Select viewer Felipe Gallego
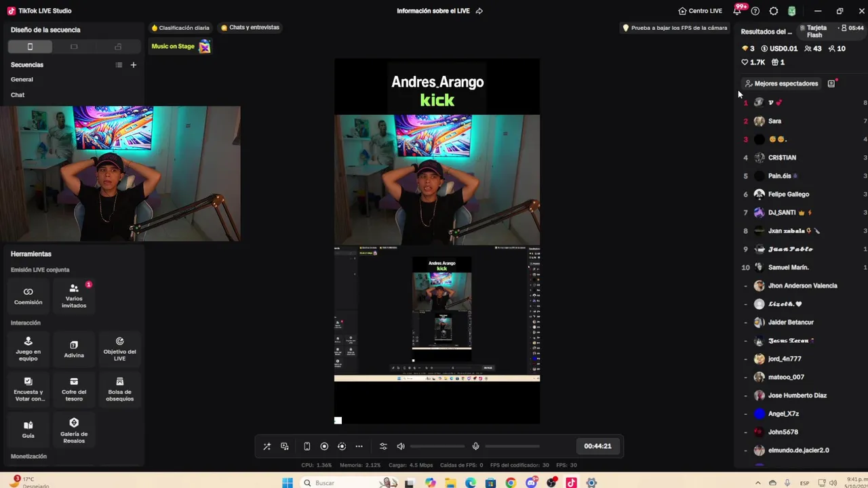The height and width of the screenshot is (488, 868). point(789,195)
